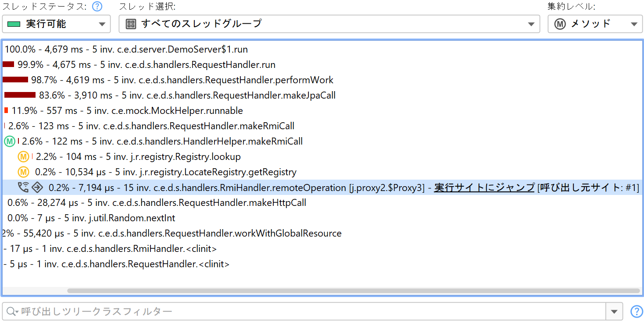
Task: Open the thread status dropdown
Action: (56, 24)
